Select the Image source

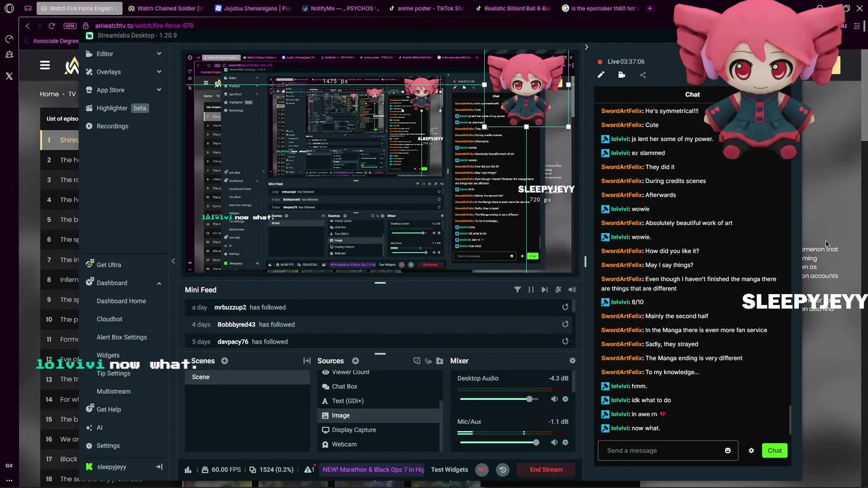(x=378, y=415)
